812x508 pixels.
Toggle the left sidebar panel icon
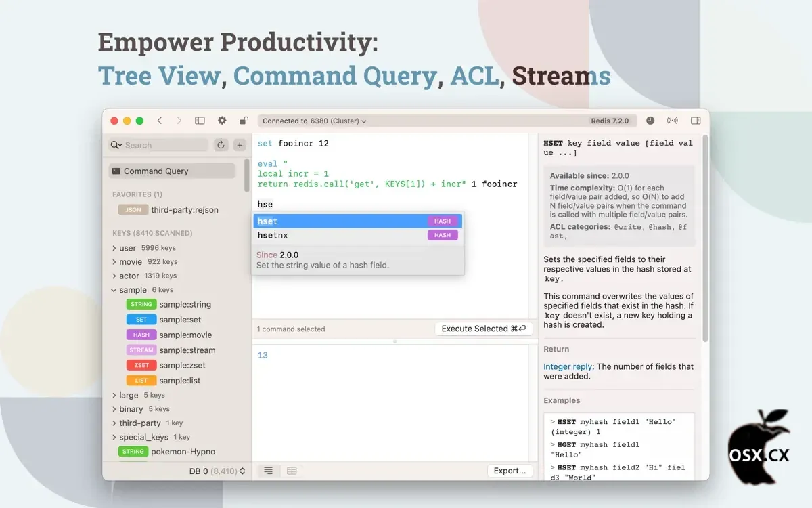[x=200, y=121]
